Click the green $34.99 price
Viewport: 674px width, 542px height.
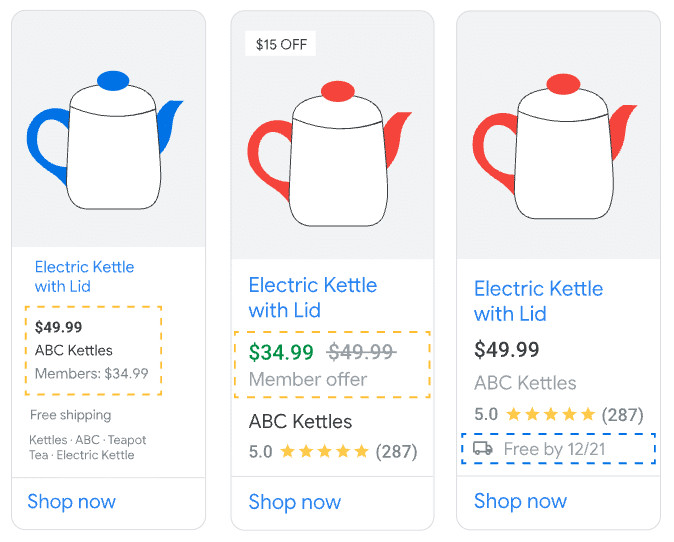[281, 352]
